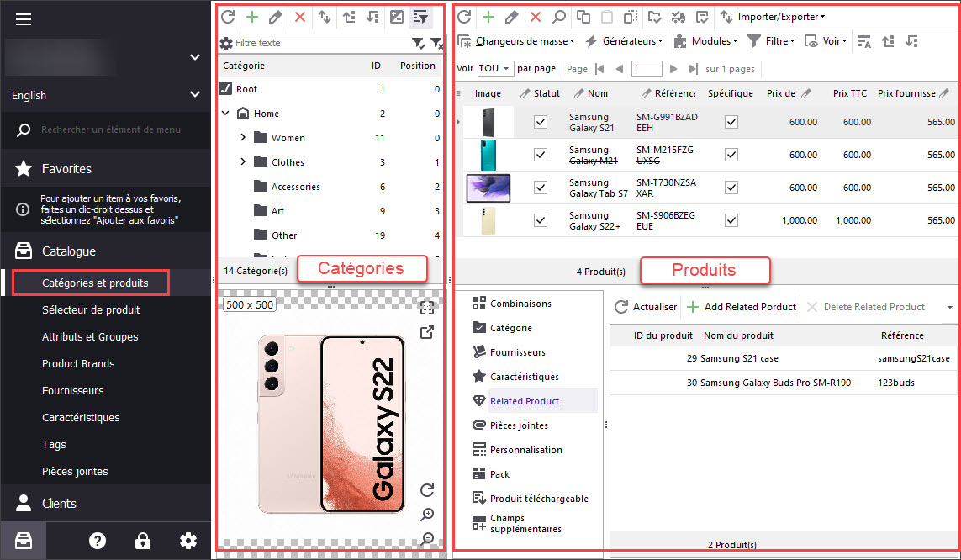Click the Galaxy Tab S7 thumbnail

pyautogui.click(x=488, y=188)
